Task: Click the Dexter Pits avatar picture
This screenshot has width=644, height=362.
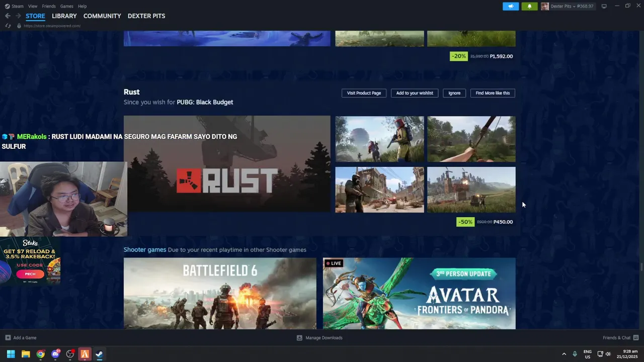Action: pos(544,7)
